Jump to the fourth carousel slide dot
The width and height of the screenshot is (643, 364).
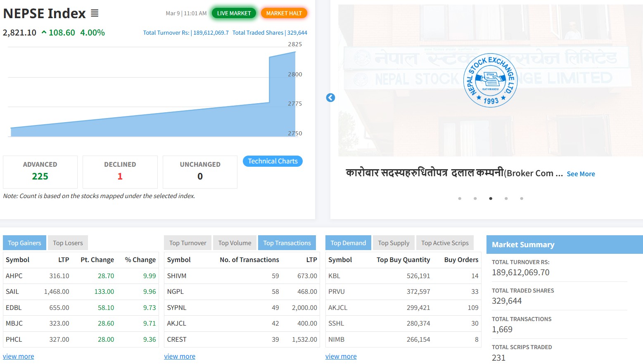506,199
